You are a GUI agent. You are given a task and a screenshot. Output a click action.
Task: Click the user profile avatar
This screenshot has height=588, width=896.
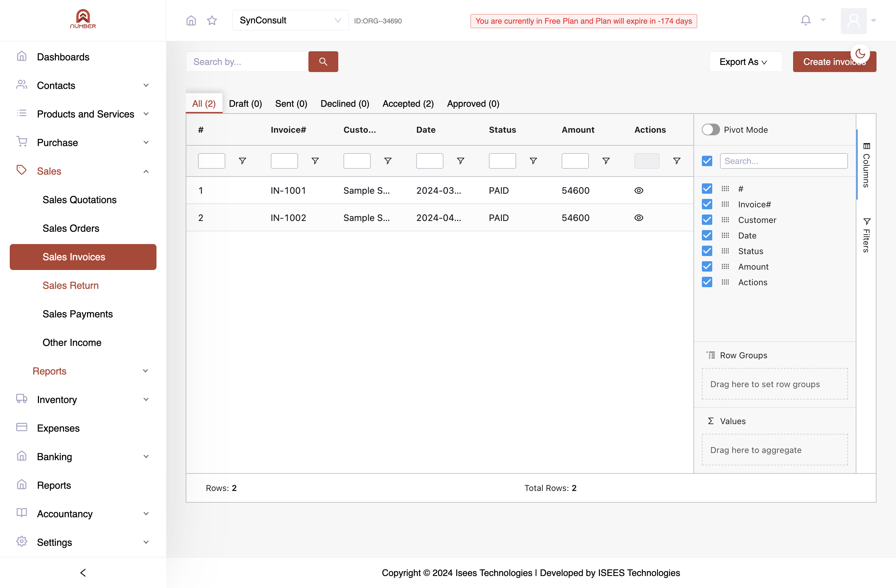coord(853,21)
